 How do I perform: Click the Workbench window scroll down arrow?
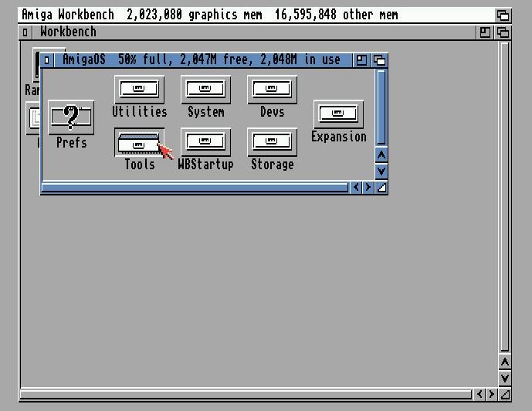click(x=504, y=378)
